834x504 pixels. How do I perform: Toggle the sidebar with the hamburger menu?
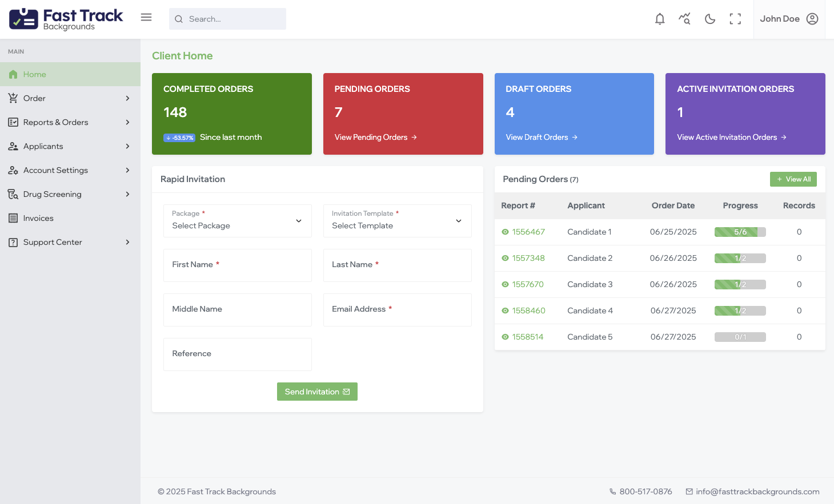pyautogui.click(x=146, y=17)
